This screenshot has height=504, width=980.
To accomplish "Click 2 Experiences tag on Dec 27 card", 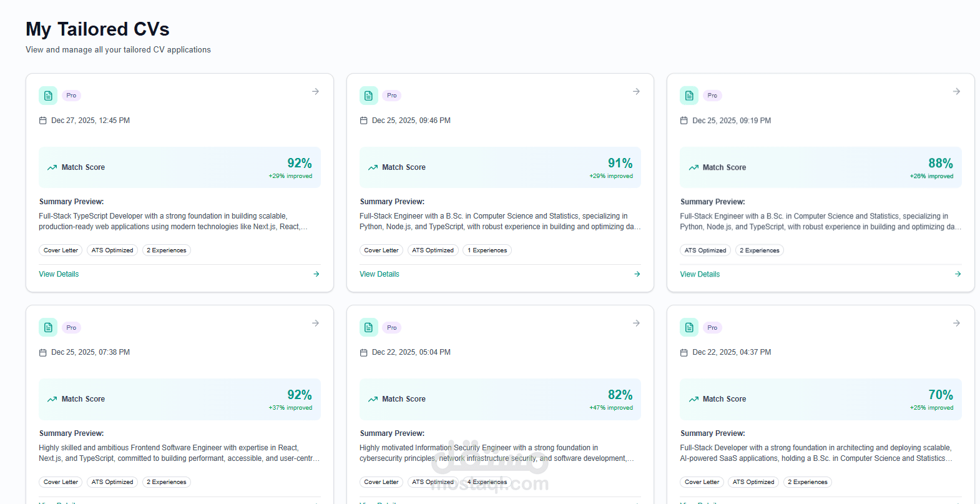I will 167,250.
